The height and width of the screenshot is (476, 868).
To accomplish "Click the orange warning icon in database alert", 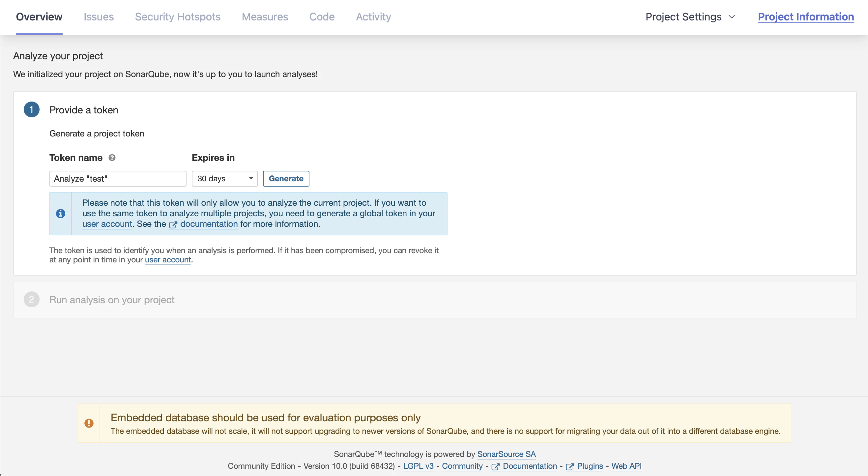I will [89, 423].
